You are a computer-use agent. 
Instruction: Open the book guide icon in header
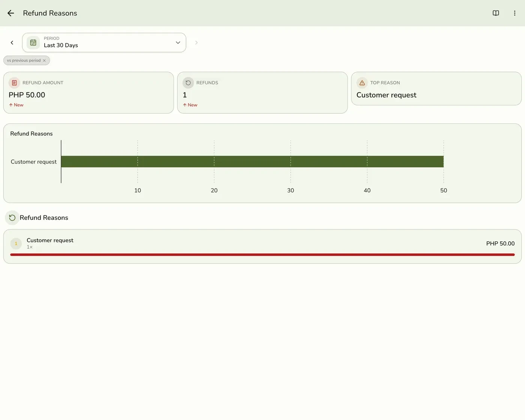click(496, 13)
